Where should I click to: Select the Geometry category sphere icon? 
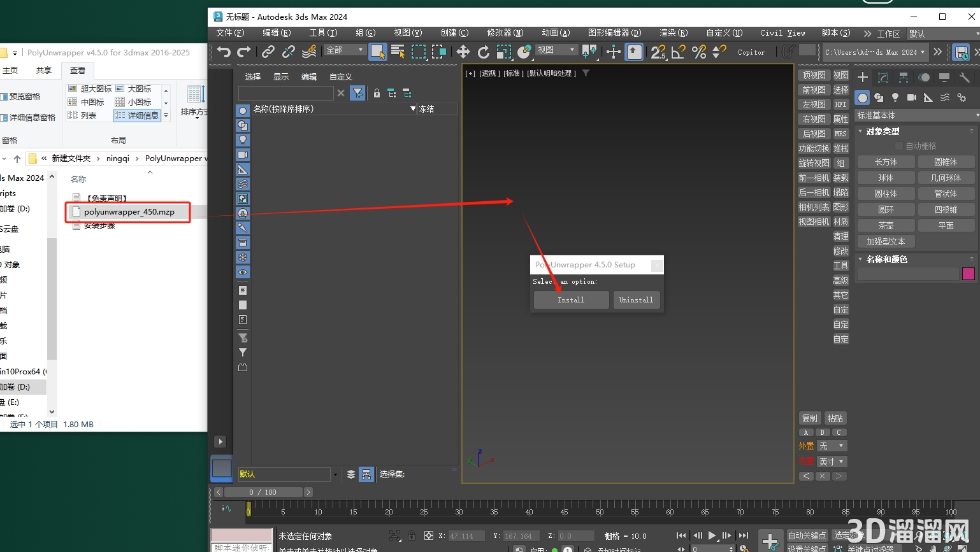click(862, 97)
